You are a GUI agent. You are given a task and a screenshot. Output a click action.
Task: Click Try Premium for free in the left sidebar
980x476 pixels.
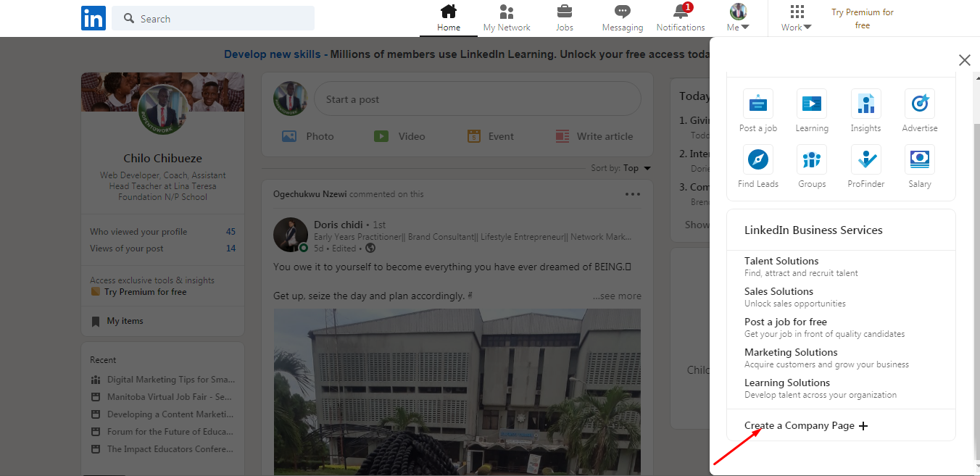pyautogui.click(x=145, y=292)
